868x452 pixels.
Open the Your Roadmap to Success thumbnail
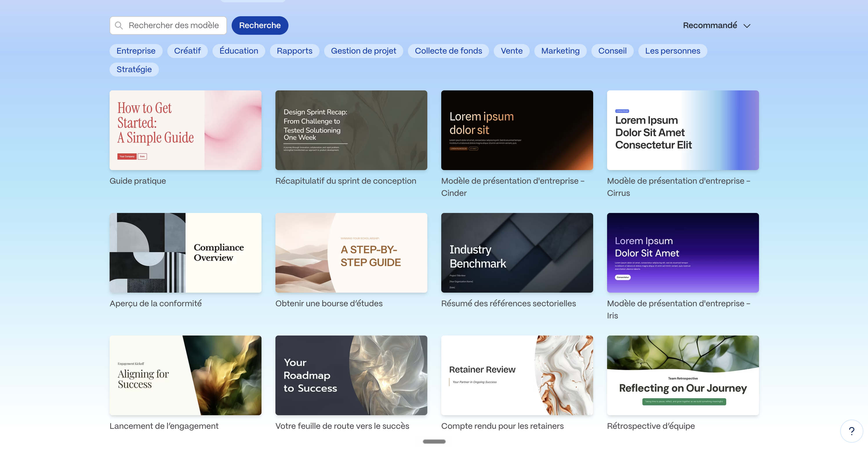click(351, 375)
